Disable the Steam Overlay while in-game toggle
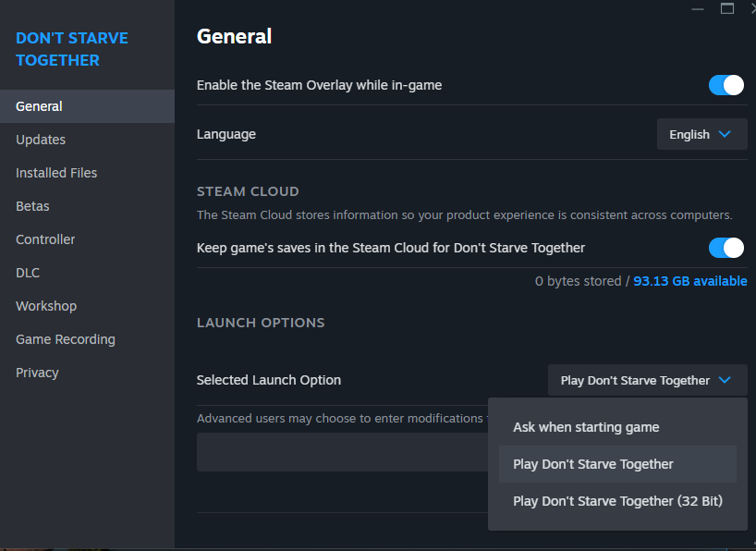This screenshot has height=551, width=756. tap(726, 85)
